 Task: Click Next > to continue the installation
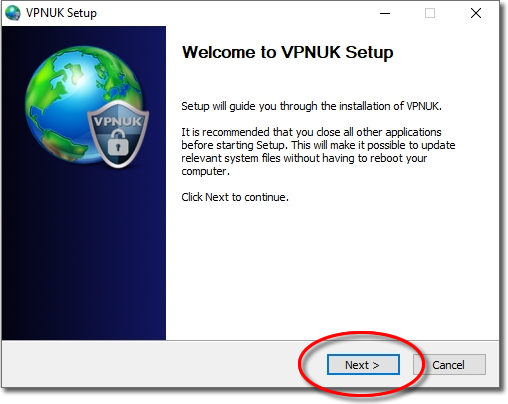point(363,365)
